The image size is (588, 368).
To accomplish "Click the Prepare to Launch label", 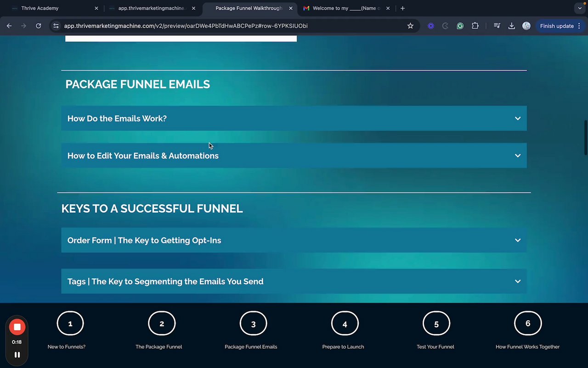I will coord(343,347).
